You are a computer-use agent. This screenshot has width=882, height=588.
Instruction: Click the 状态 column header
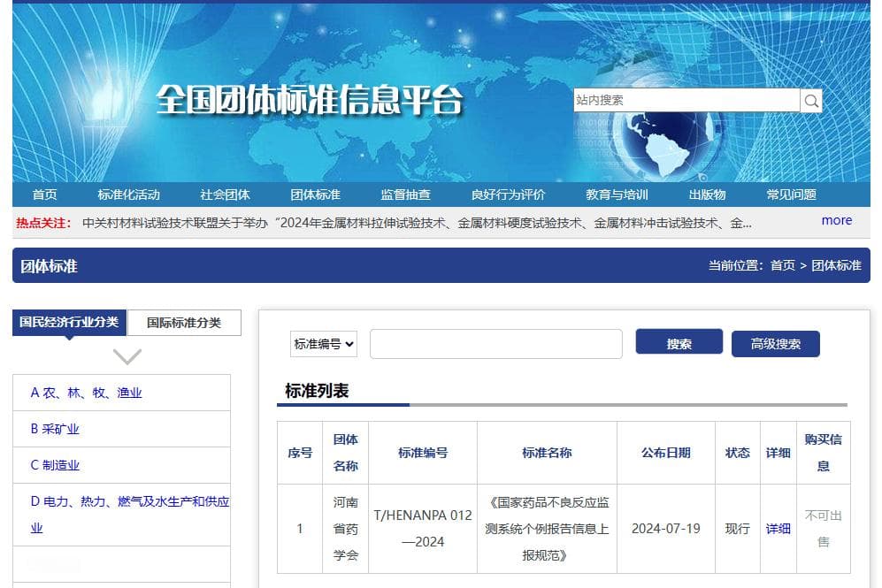point(738,453)
